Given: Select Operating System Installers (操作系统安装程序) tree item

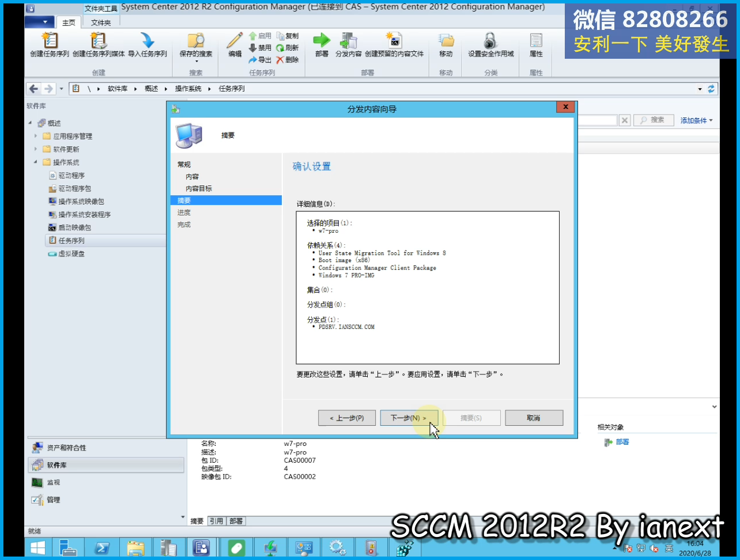Looking at the screenshot, I should (x=80, y=214).
